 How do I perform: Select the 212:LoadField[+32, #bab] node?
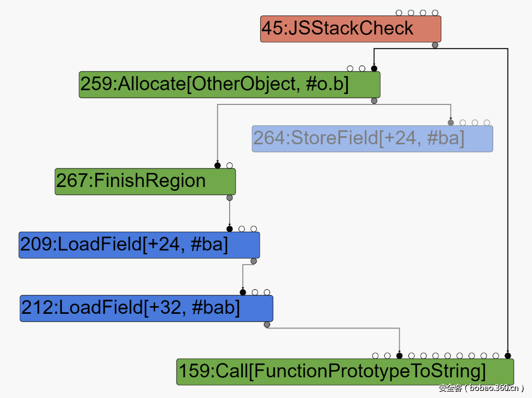point(146,308)
